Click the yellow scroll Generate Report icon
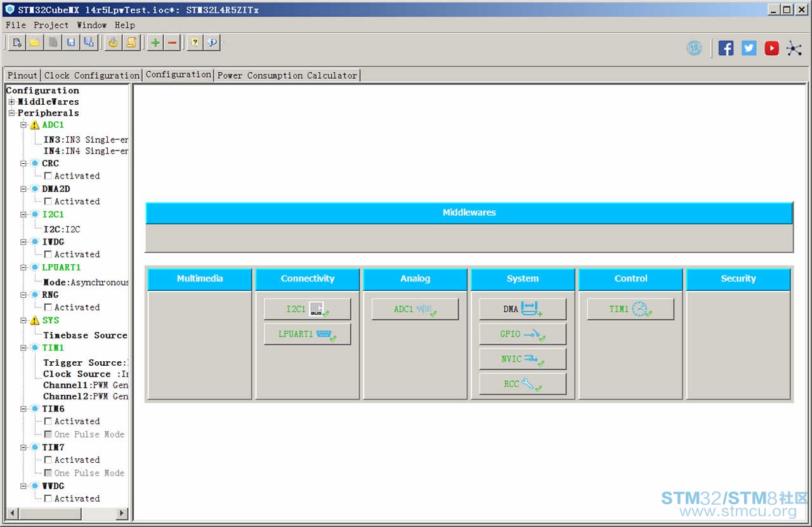The width and height of the screenshot is (812, 527). [x=131, y=43]
